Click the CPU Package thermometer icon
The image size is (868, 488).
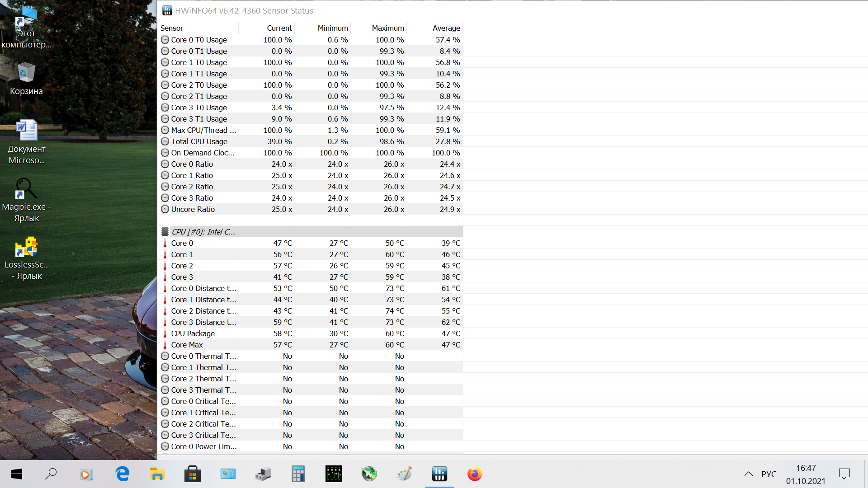165,333
